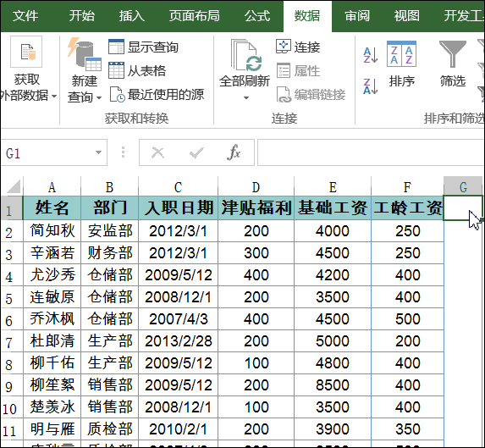Viewport: 485px width, 448px height.
Task: Select column G header
Action: point(463,187)
